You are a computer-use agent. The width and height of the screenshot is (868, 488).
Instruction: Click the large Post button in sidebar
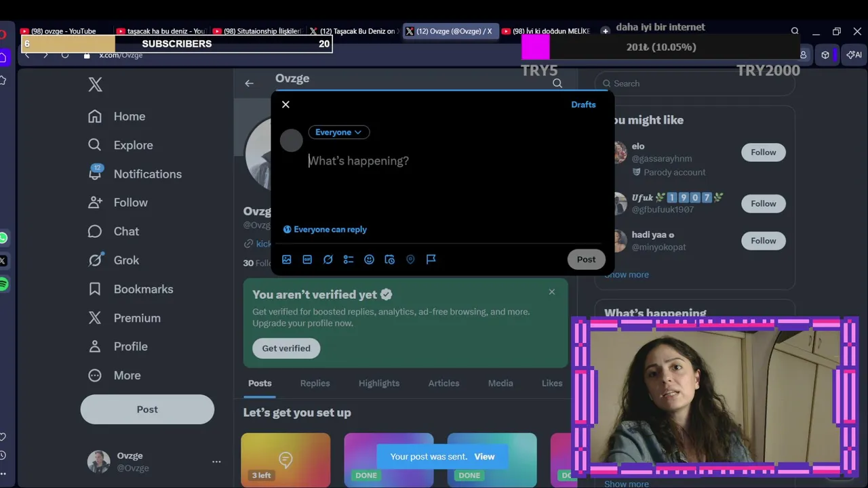pyautogui.click(x=147, y=409)
